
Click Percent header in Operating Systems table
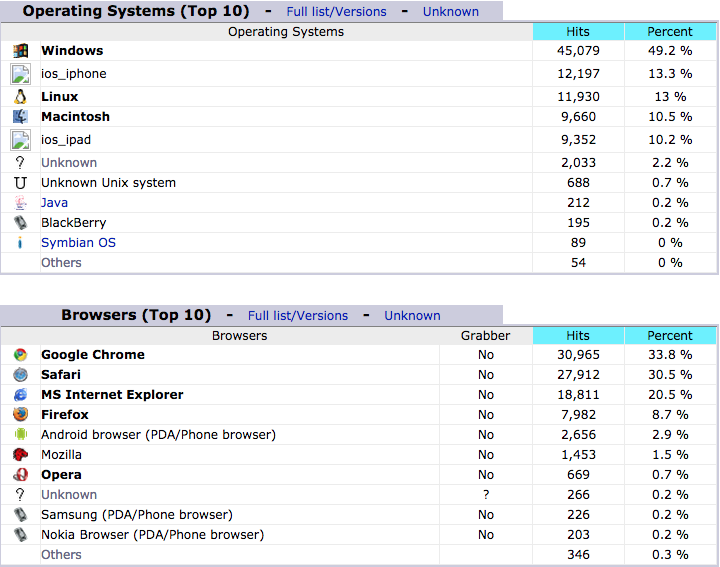click(x=670, y=32)
